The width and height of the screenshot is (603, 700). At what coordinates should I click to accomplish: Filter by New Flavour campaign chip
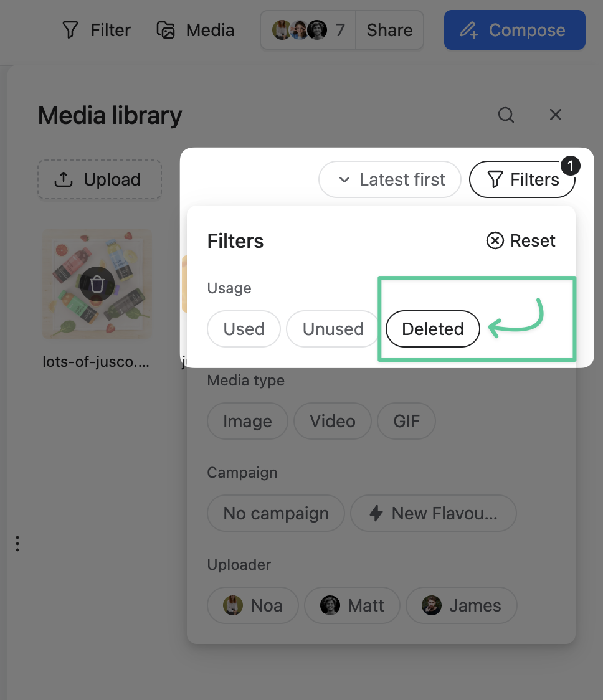click(433, 513)
